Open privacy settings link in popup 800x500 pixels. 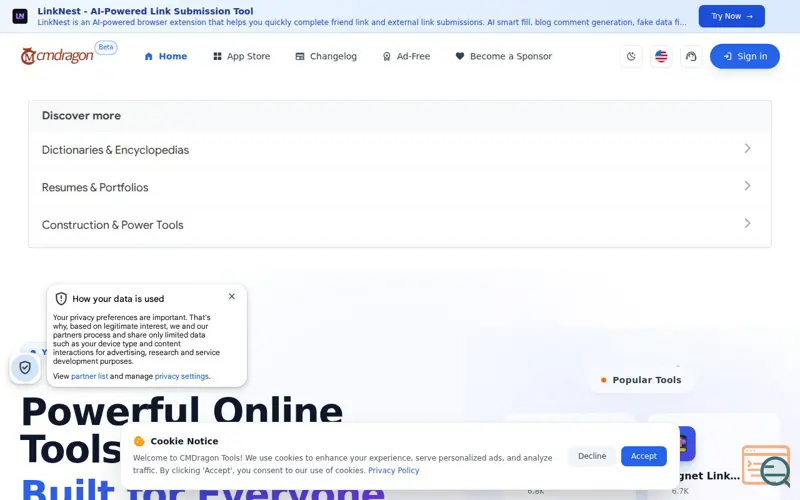coord(182,376)
